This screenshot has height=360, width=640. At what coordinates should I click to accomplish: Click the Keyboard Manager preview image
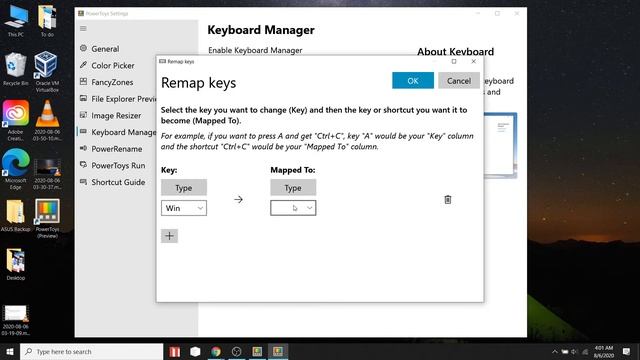(x=501, y=145)
